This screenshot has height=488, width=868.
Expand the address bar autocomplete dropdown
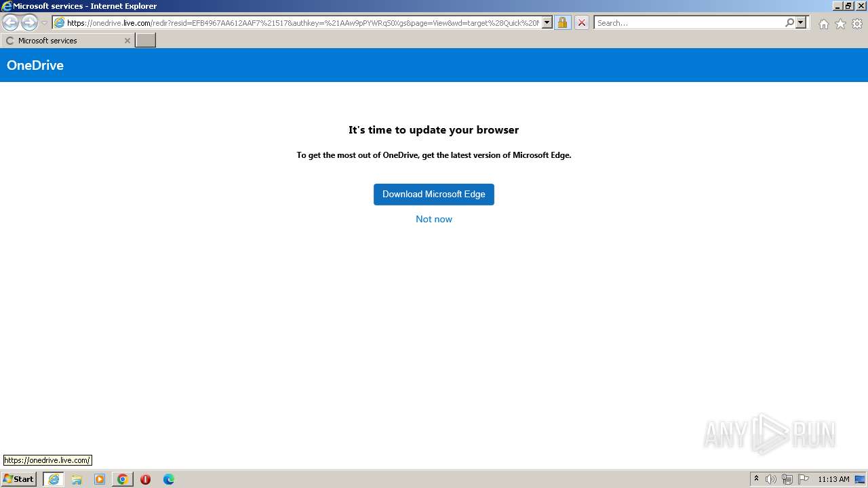(x=547, y=23)
